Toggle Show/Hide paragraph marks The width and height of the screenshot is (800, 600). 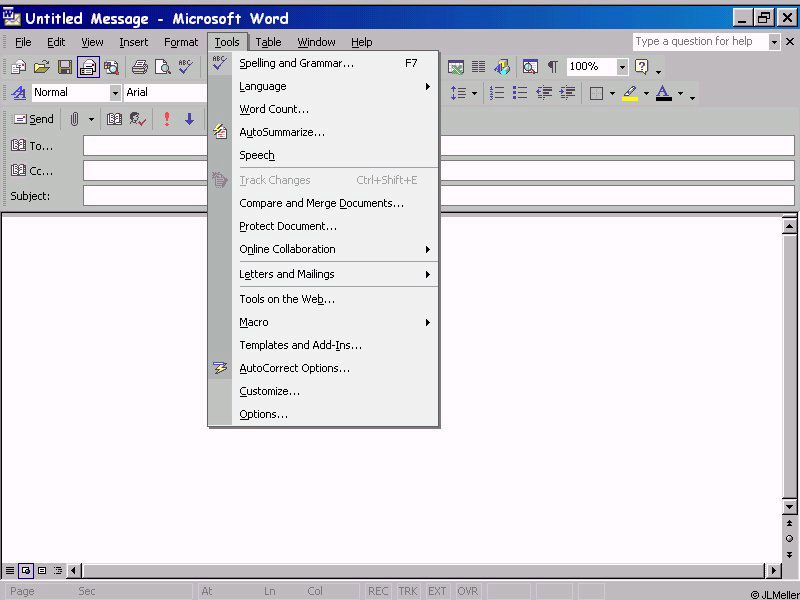(552, 67)
